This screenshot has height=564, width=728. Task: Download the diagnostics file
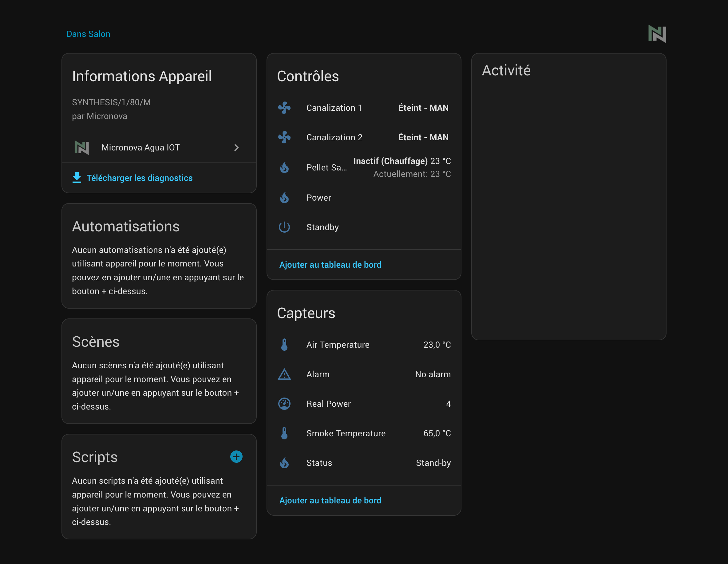tap(139, 178)
